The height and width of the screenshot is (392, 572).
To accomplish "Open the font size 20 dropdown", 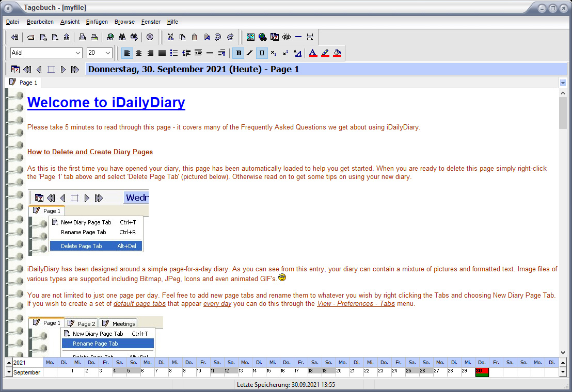I will pos(108,53).
